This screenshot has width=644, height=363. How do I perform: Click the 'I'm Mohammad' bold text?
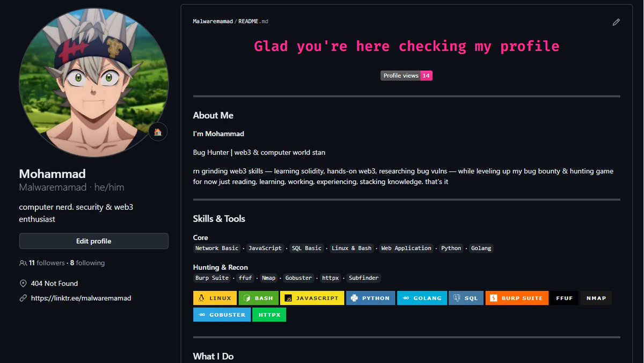[x=218, y=134]
